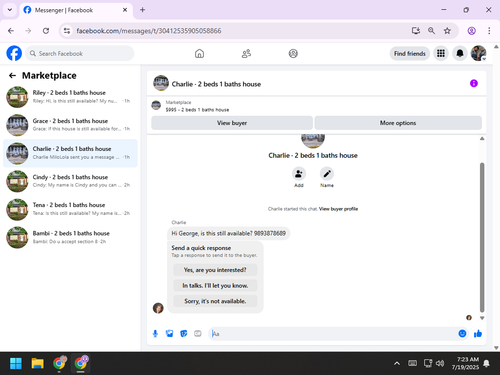This screenshot has width=500, height=375.
Task: Click chat header house thumbnail
Action: 161,83
